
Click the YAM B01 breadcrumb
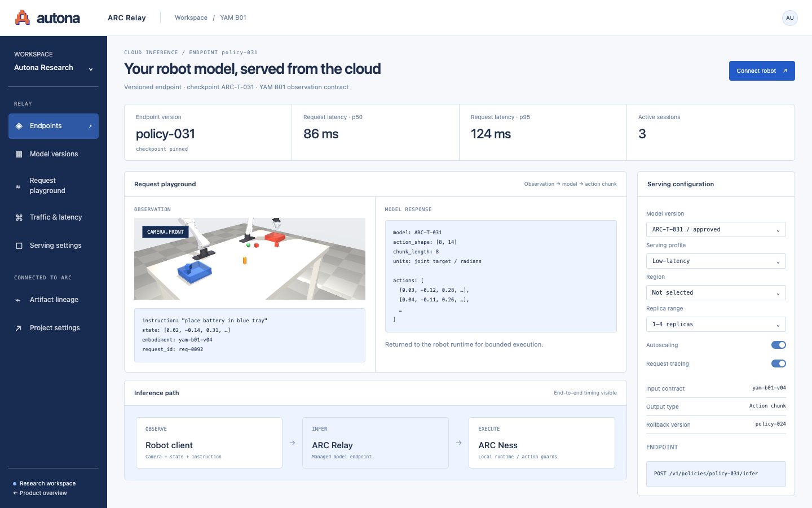[x=233, y=18]
